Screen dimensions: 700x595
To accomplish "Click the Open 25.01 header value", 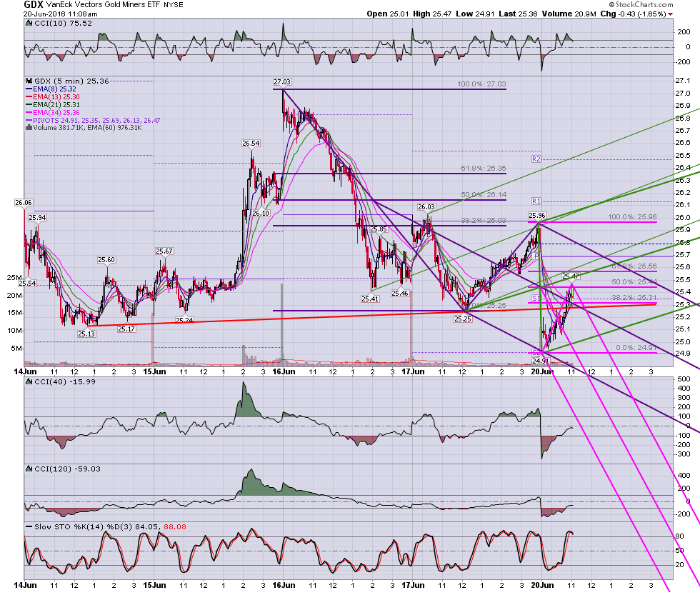I will (387, 14).
